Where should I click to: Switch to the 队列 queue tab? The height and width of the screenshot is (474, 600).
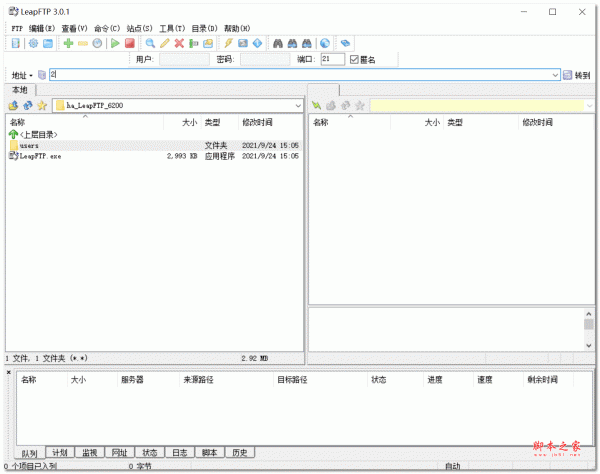(29, 453)
